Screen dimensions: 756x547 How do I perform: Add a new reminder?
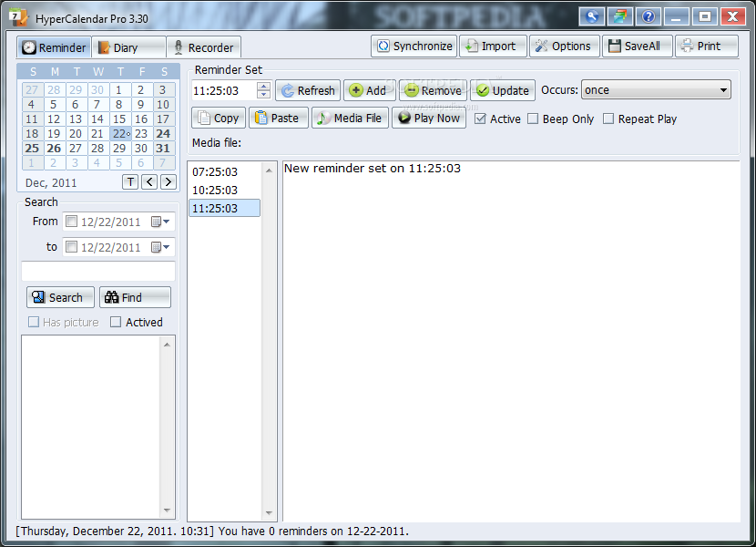click(x=369, y=90)
